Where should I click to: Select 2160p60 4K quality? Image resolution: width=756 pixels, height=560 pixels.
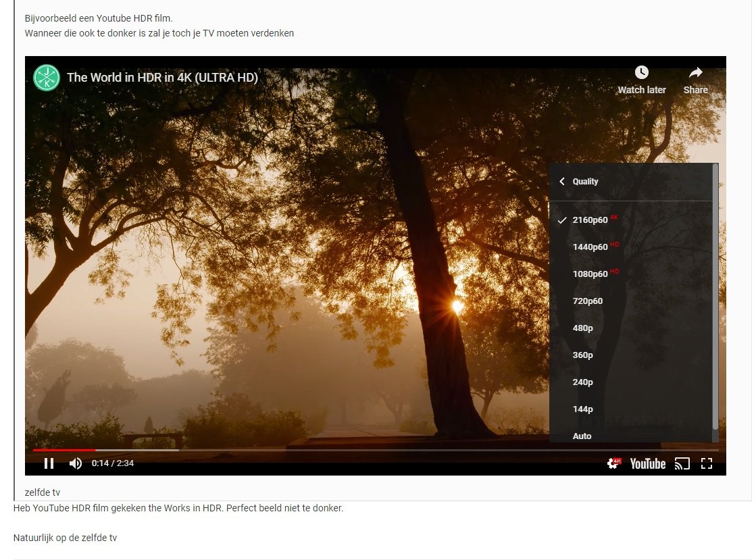tap(590, 220)
